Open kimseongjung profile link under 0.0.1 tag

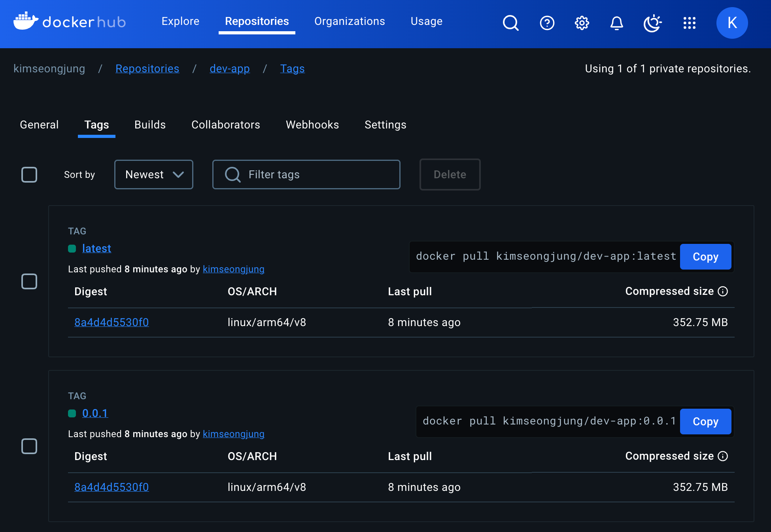(x=234, y=434)
